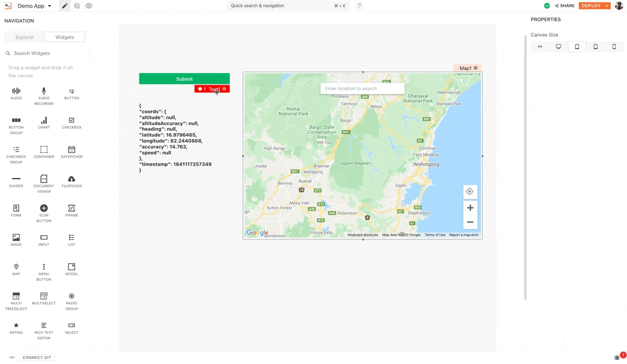The height and width of the screenshot is (364, 627).
Task: Open the debugger bug icon
Action: pos(617,358)
